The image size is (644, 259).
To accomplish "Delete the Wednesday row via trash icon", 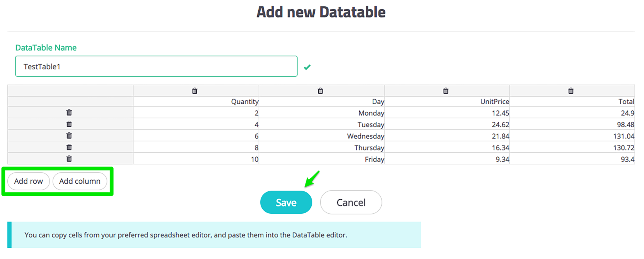I will pos(69,136).
